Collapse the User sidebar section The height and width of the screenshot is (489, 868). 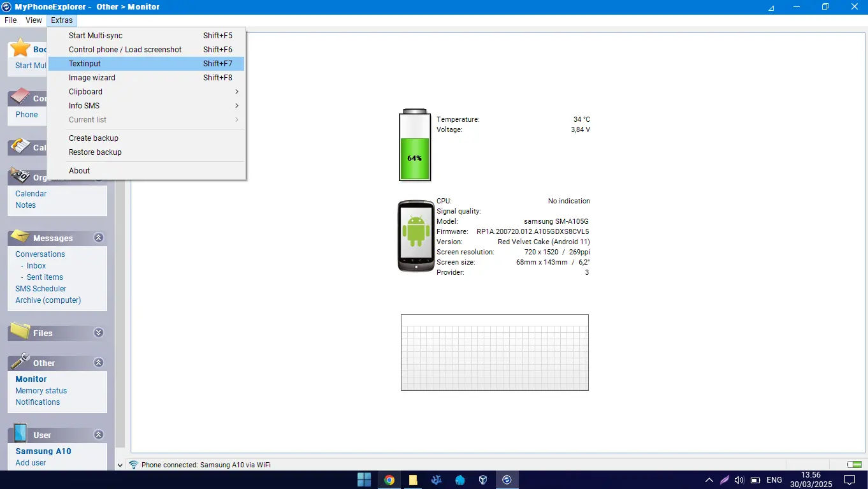point(98,435)
